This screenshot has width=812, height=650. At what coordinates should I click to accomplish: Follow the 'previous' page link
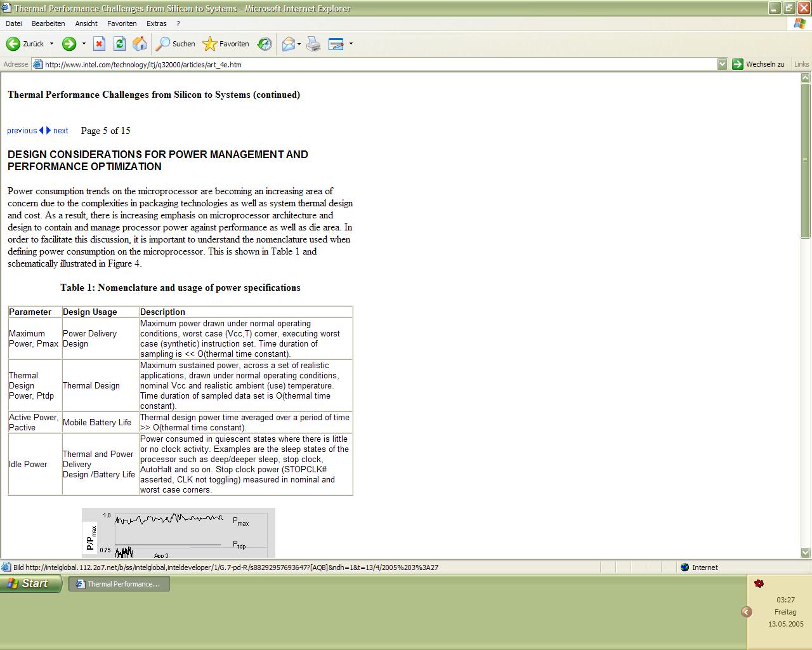[22, 131]
